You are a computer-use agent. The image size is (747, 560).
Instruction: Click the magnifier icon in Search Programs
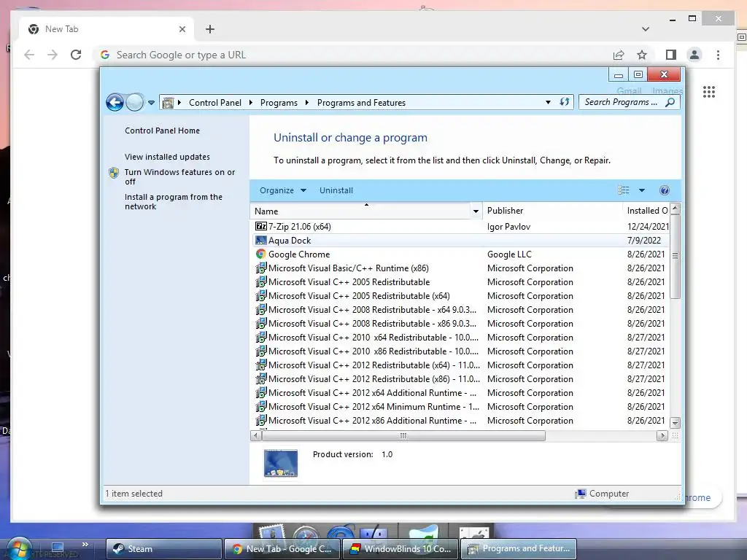pos(670,102)
